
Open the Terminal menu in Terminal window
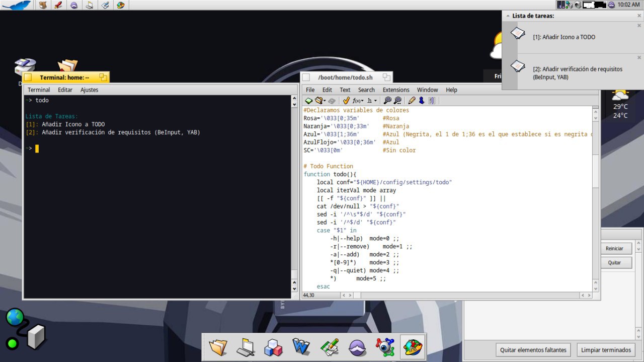[39, 90]
